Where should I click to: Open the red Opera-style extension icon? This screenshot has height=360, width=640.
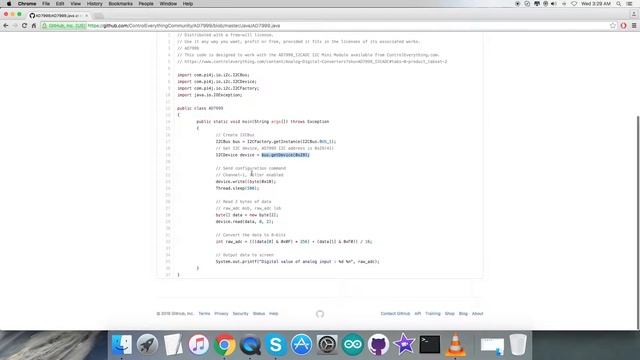pos(623,26)
